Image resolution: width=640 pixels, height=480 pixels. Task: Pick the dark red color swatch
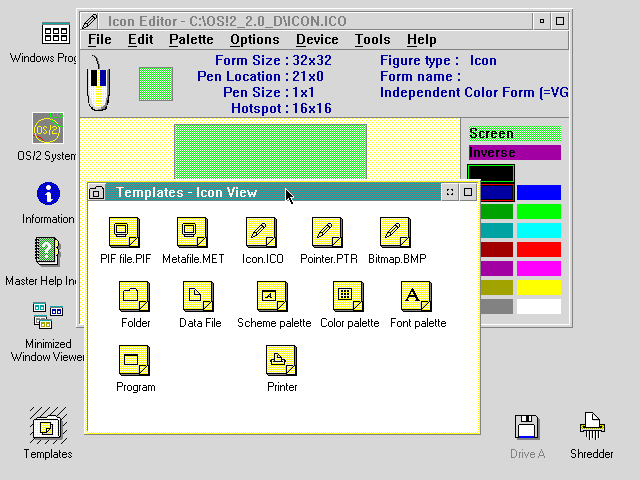[497, 250]
